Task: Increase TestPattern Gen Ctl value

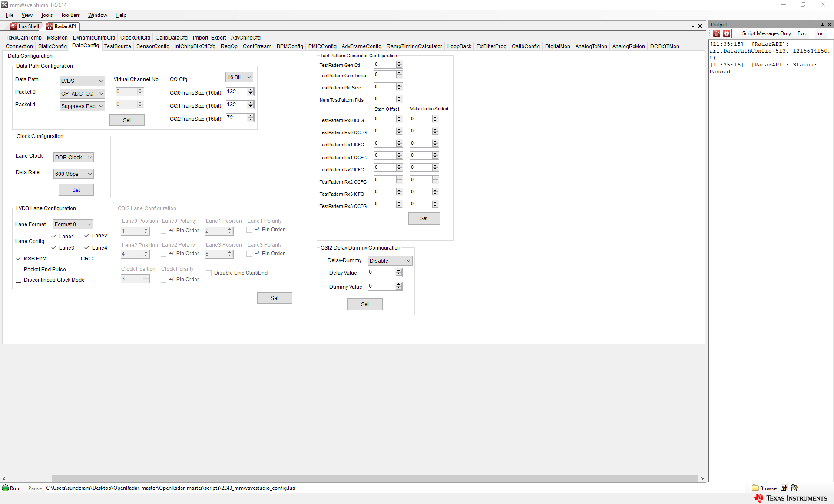Action: click(x=399, y=63)
